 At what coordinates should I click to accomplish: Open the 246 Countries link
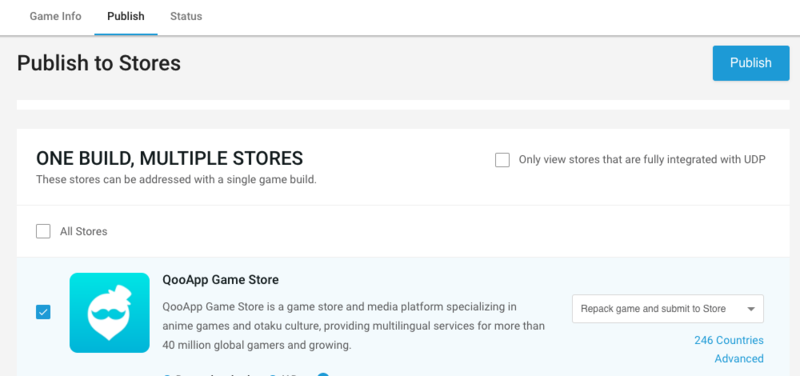coord(729,340)
